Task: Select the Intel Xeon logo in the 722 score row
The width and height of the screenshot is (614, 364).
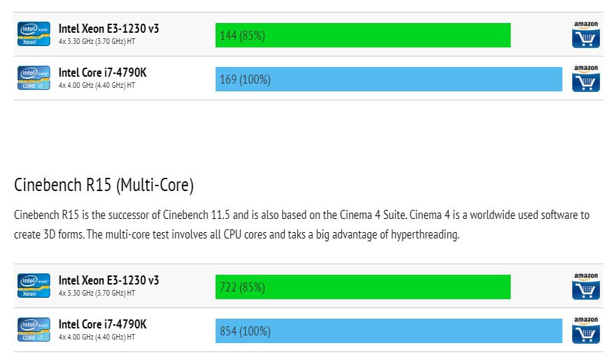Action: (x=33, y=286)
